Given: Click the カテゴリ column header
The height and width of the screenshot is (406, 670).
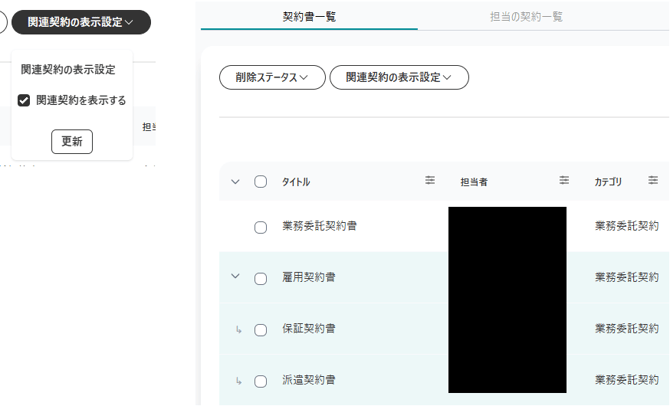Looking at the screenshot, I should pyautogui.click(x=608, y=182).
